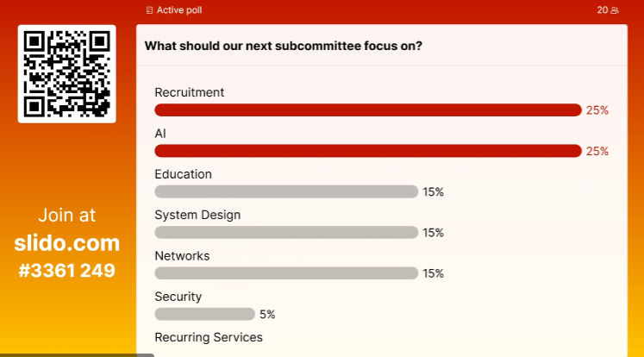Click the Networks gray result bar
Image resolution: width=644 pixels, height=357 pixels.
pos(286,273)
